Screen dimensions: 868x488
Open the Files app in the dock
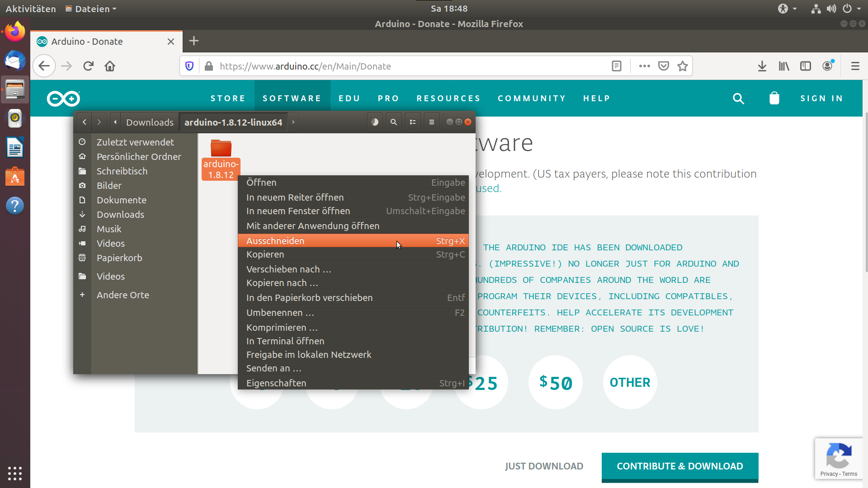[x=15, y=89]
